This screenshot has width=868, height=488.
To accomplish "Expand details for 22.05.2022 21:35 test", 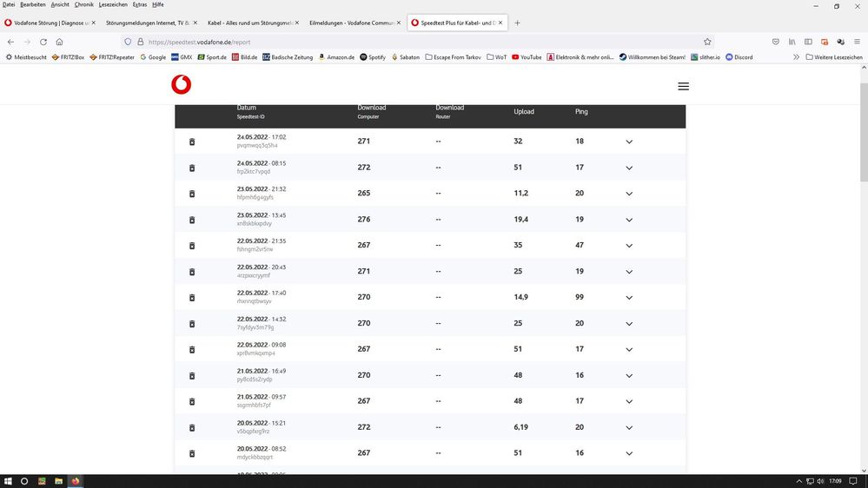I will click(x=629, y=246).
